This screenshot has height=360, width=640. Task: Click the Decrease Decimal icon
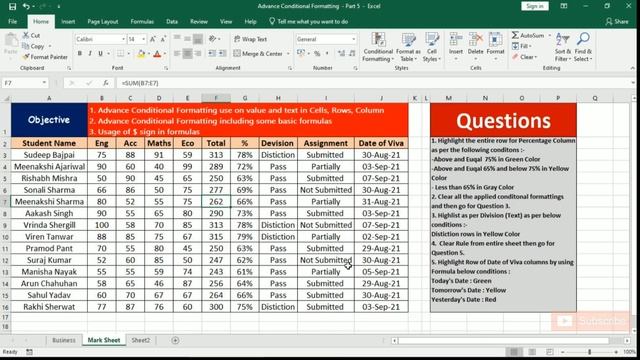351,53
